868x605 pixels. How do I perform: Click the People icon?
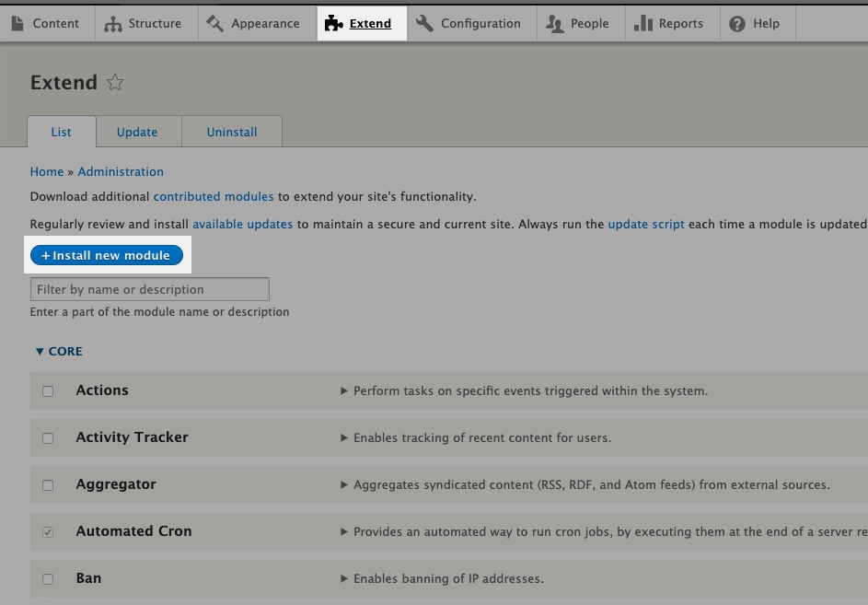(x=553, y=23)
